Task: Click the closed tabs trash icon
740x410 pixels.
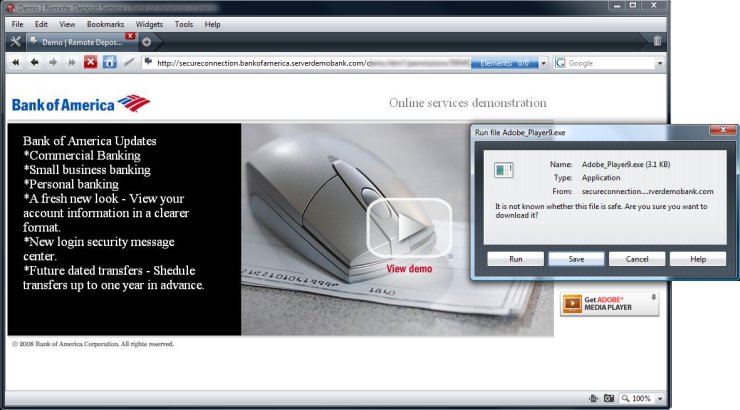Action: point(657,42)
